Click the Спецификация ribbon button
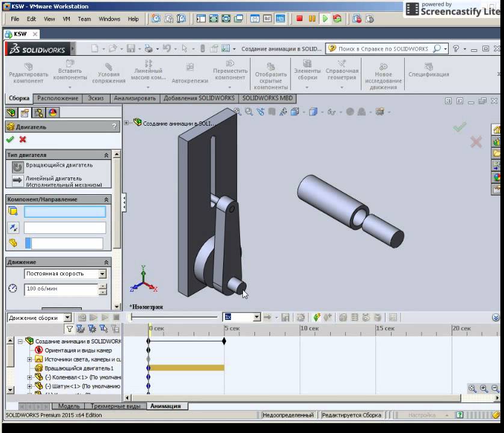 point(429,70)
